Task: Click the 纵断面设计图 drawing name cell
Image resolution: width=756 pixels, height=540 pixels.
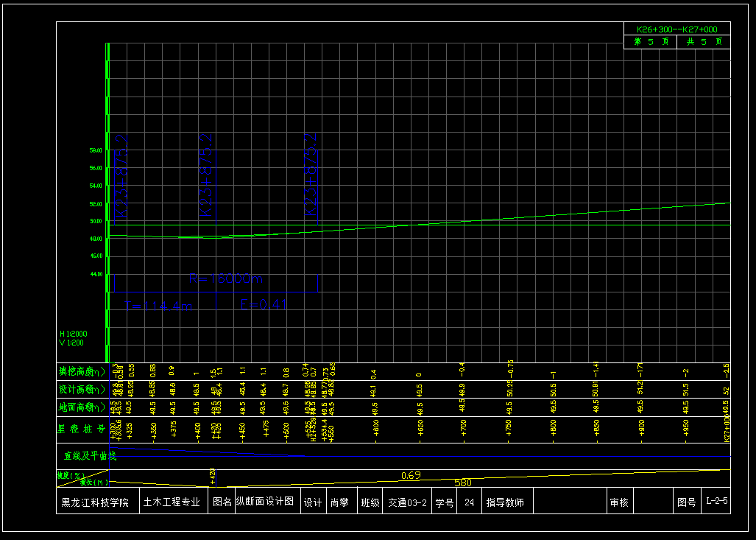Action: coord(265,502)
